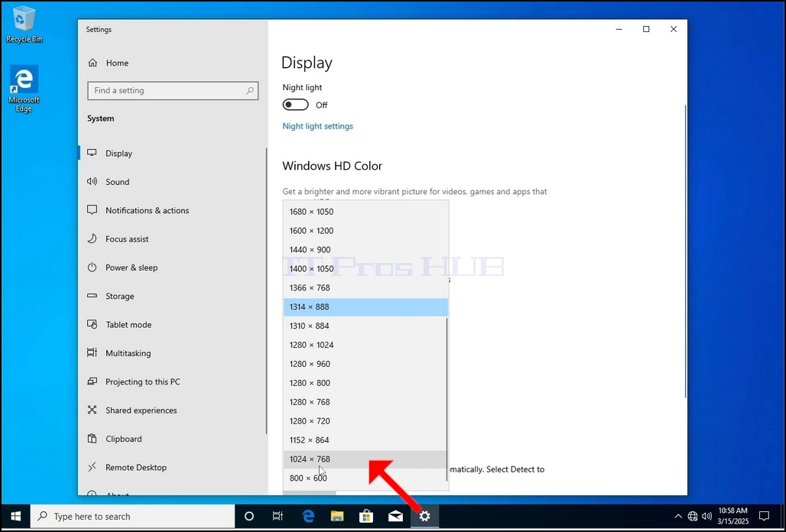The width and height of the screenshot is (786, 532).
Task: Select the highlighted 1314 × 888 resolution
Action: click(365, 307)
